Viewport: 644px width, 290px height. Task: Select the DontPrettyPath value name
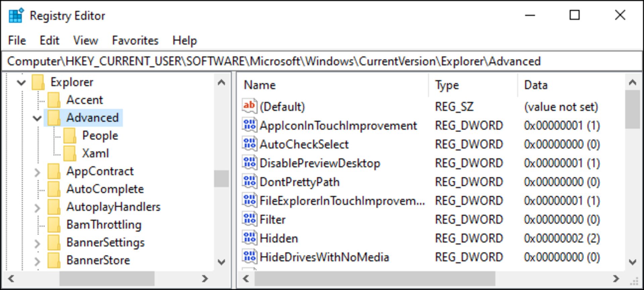coord(300,182)
